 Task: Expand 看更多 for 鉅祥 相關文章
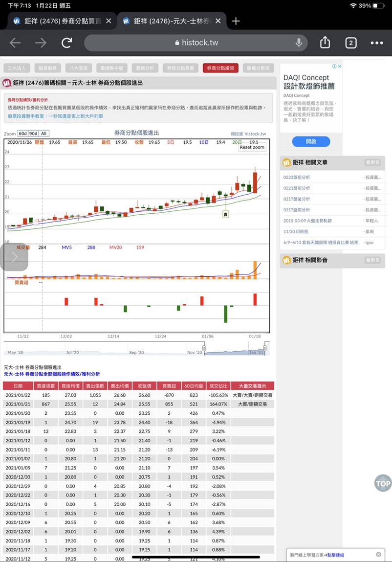coord(372,162)
